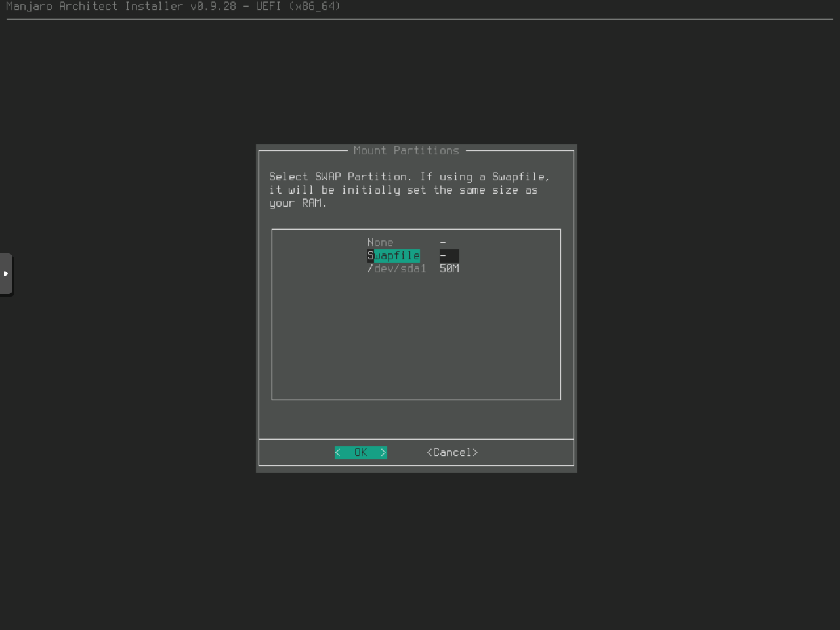Click the highlighted dash beside Swapfile
Image resolution: width=840 pixels, height=630 pixels.
(x=449, y=256)
